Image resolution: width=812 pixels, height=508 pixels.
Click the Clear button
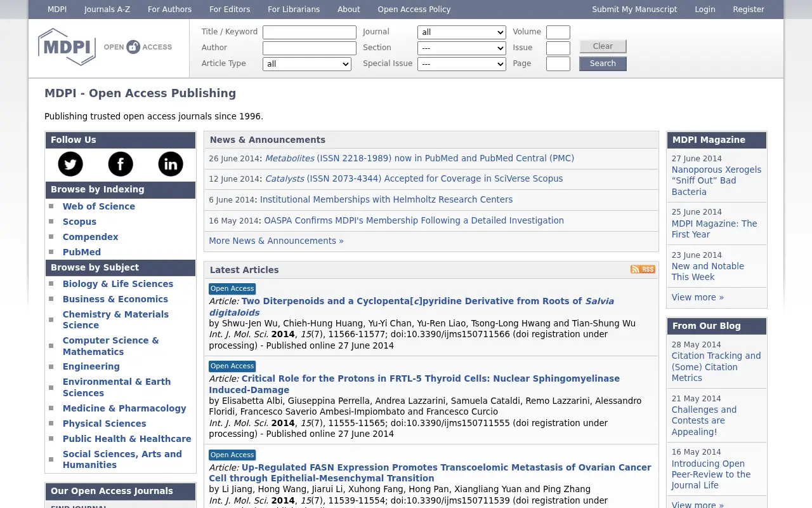coord(603,46)
